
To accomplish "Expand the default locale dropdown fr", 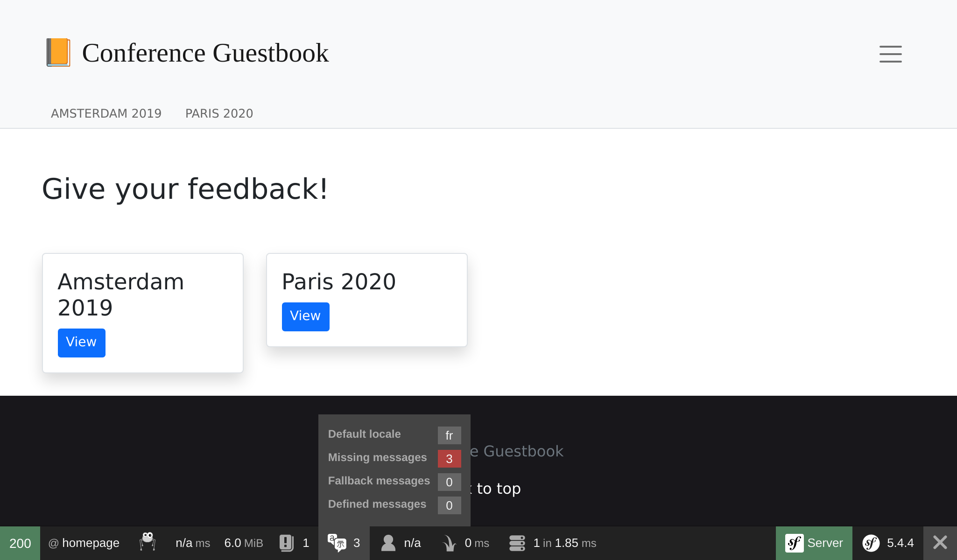I will pos(449,434).
